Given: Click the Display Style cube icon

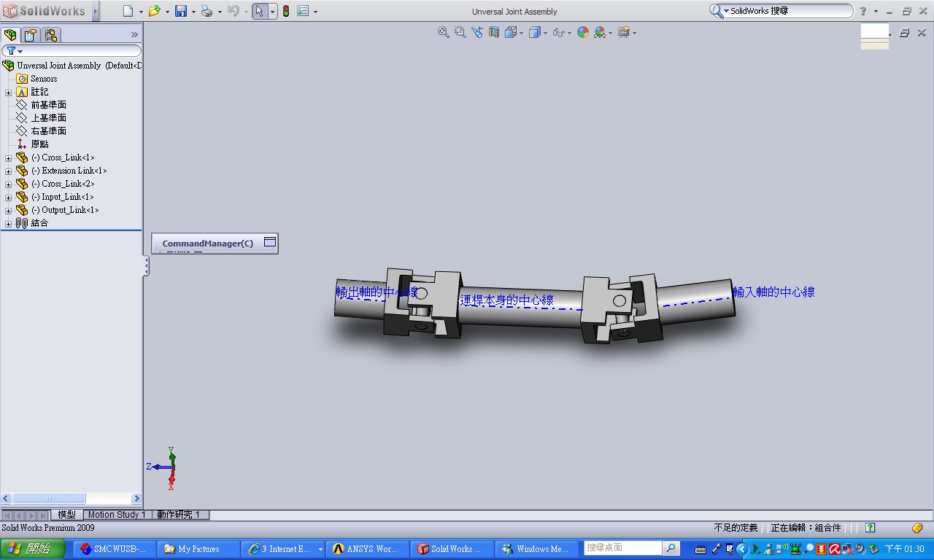Looking at the screenshot, I should (x=535, y=32).
